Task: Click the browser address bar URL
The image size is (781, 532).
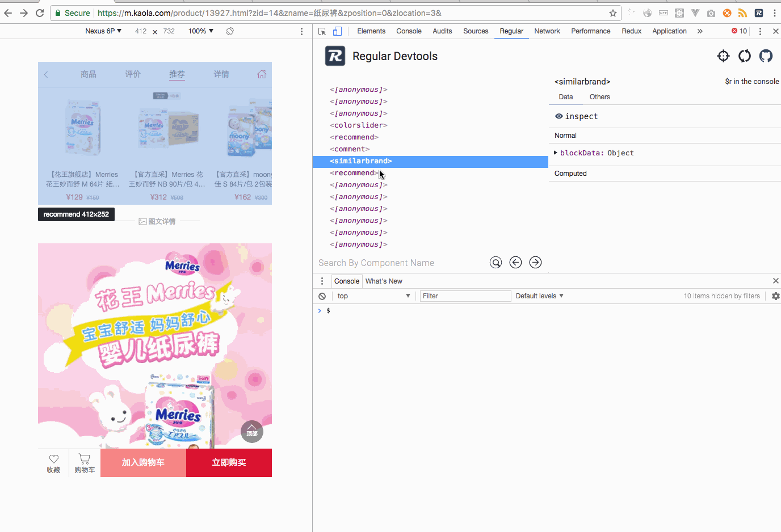Action: pos(270,13)
